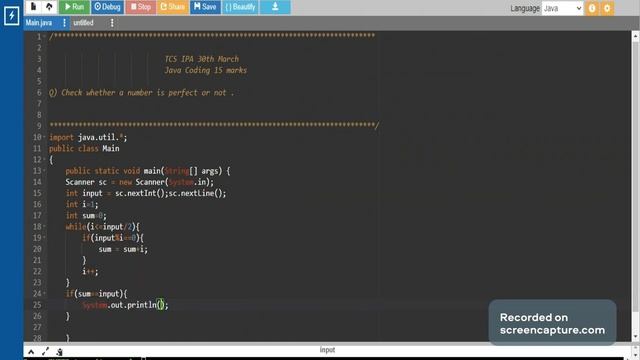Click the orange info icon
This screenshot has height=360, width=640.
pos(592,8)
